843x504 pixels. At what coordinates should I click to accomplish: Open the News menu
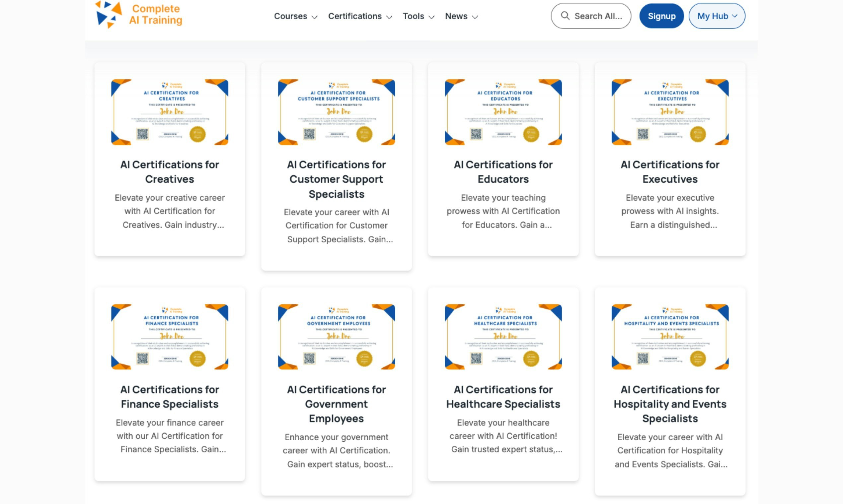click(461, 16)
